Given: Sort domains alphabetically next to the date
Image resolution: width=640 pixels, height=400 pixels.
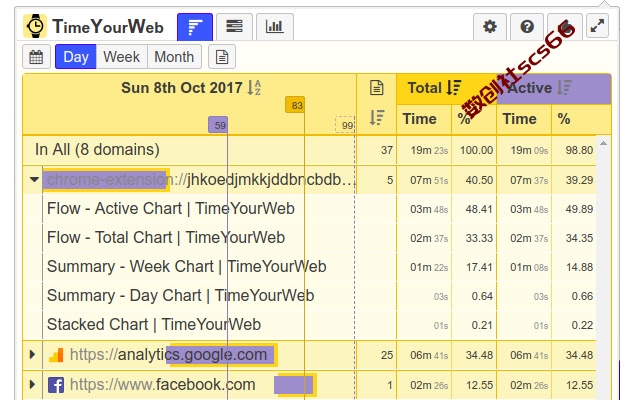Looking at the screenshot, I should [x=254, y=87].
